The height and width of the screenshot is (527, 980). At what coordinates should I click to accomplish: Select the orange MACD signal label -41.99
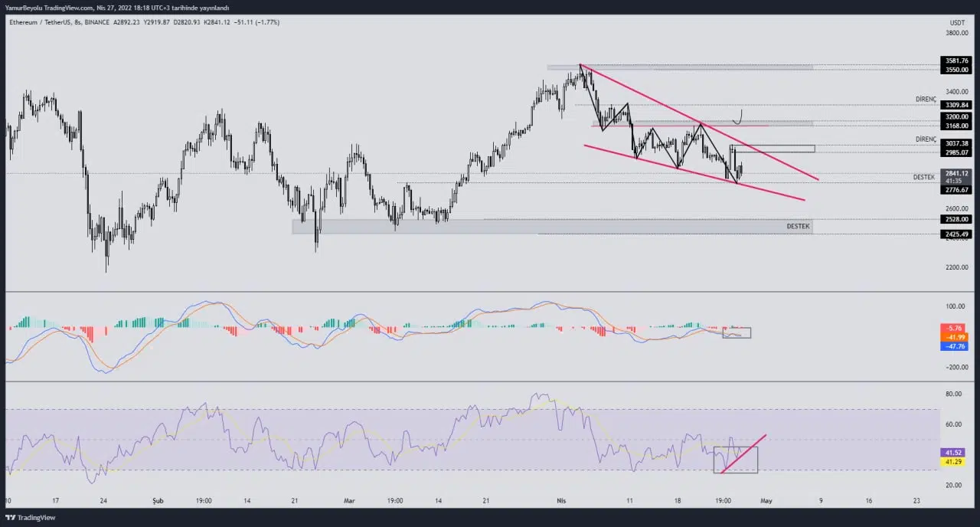coord(955,337)
